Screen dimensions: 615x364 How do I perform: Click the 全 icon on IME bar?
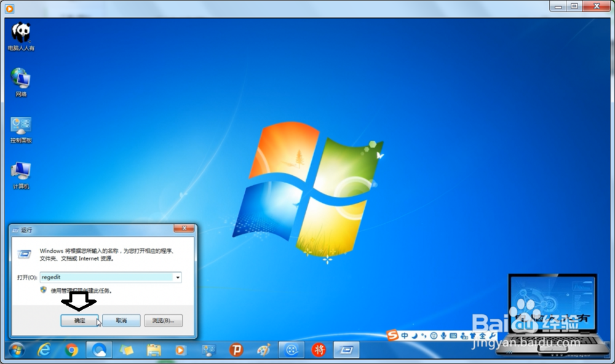(x=482, y=336)
